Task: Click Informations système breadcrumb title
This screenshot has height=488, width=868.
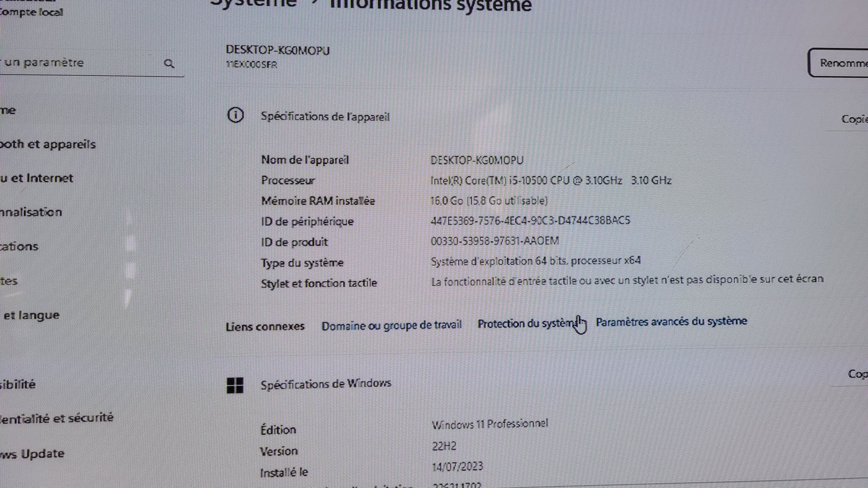Action: click(431, 5)
